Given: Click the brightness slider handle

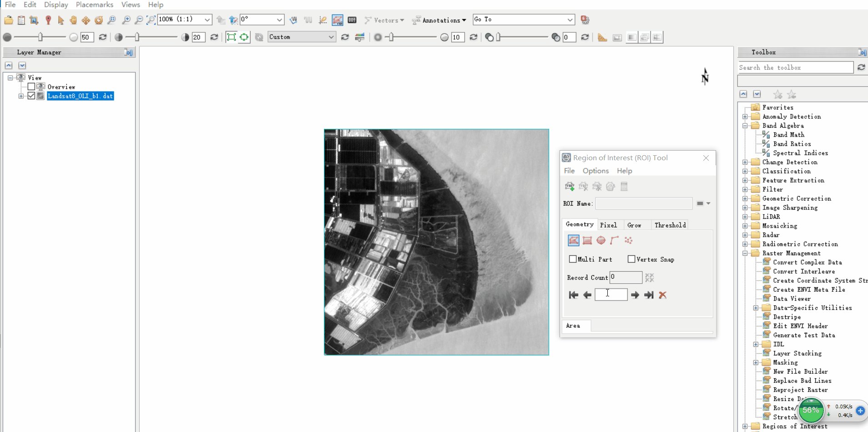Looking at the screenshot, I should pyautogui.click(x=40, y=37).
